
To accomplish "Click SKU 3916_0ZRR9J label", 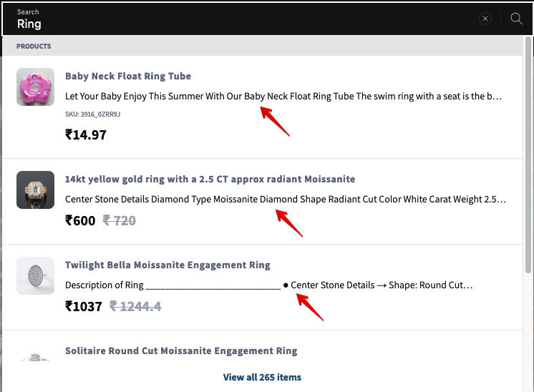I will [92, 114].
